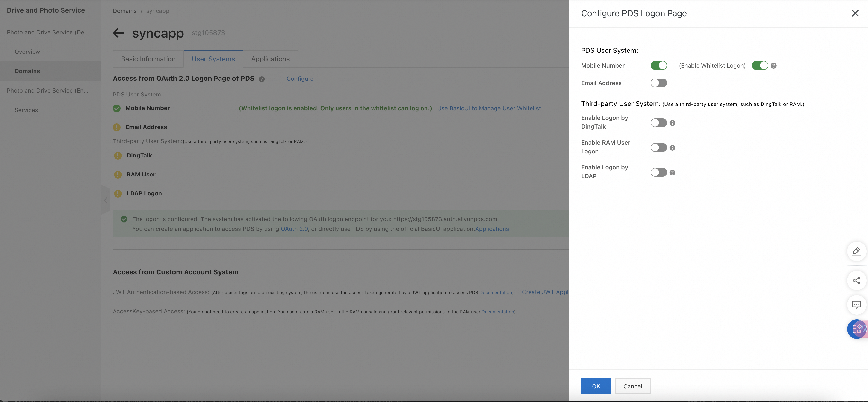Click the pencil edit floating icon
868x402 pixels.
click(856, 251)
